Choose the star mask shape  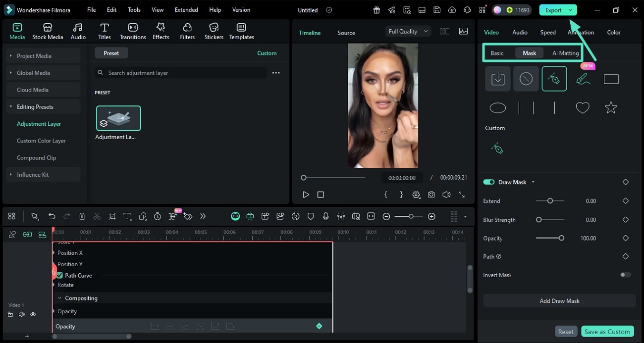point(611,107)
